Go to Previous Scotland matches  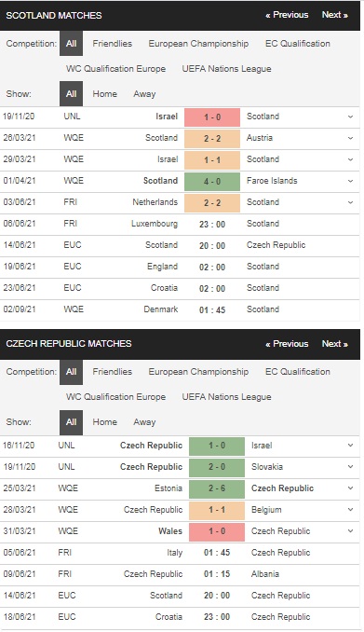pos(287,15)
